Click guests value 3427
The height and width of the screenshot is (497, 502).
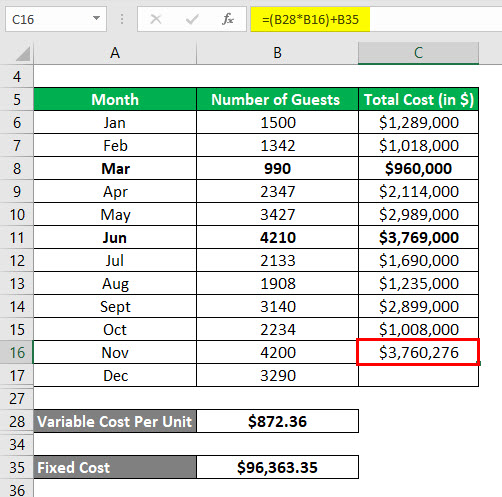(x=277, y=214)
